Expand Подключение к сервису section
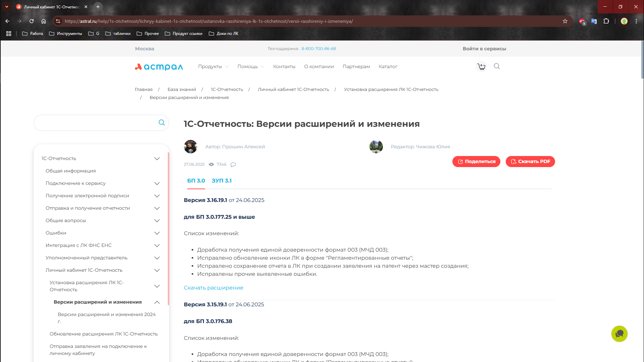 coord(157,183)
